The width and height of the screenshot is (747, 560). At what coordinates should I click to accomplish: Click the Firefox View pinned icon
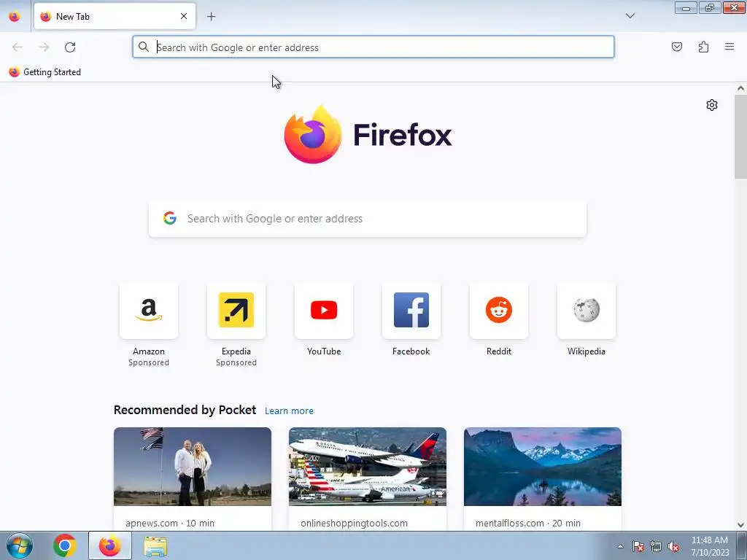(x=15, y=16)
